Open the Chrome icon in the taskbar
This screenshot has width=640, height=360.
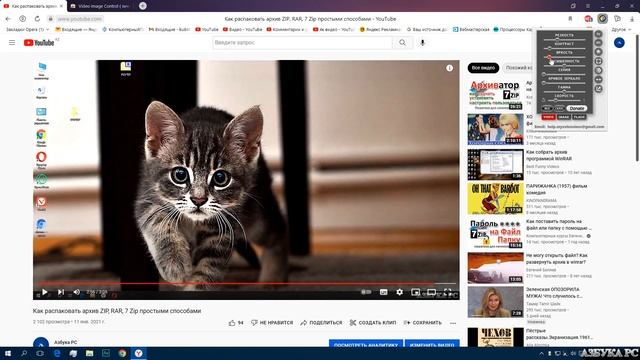(x=122, y=353)
